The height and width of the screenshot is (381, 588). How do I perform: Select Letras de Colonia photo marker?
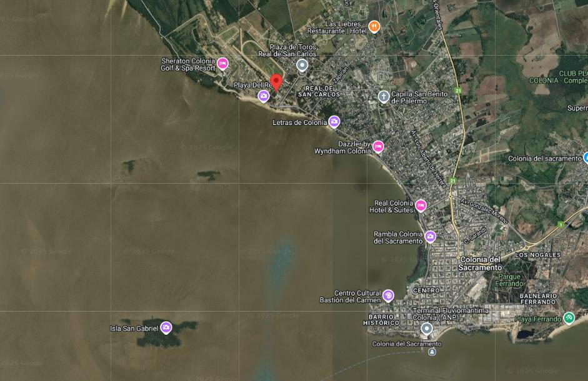334,122
